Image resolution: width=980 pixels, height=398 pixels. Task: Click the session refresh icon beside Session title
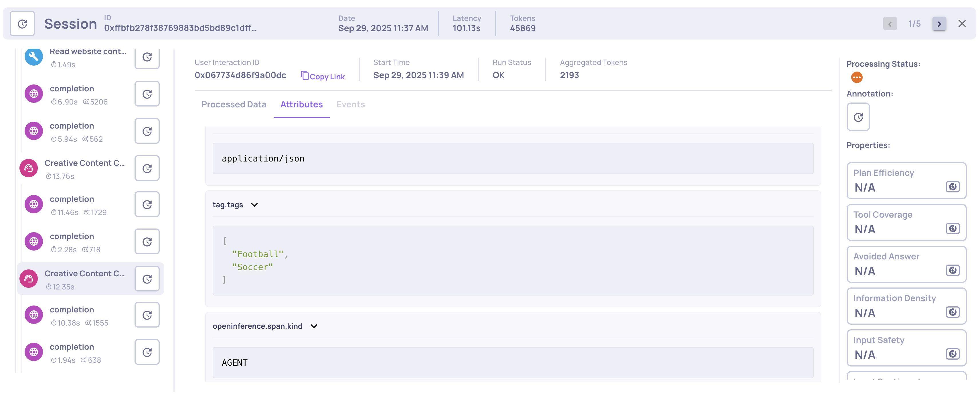coord(22,23)
